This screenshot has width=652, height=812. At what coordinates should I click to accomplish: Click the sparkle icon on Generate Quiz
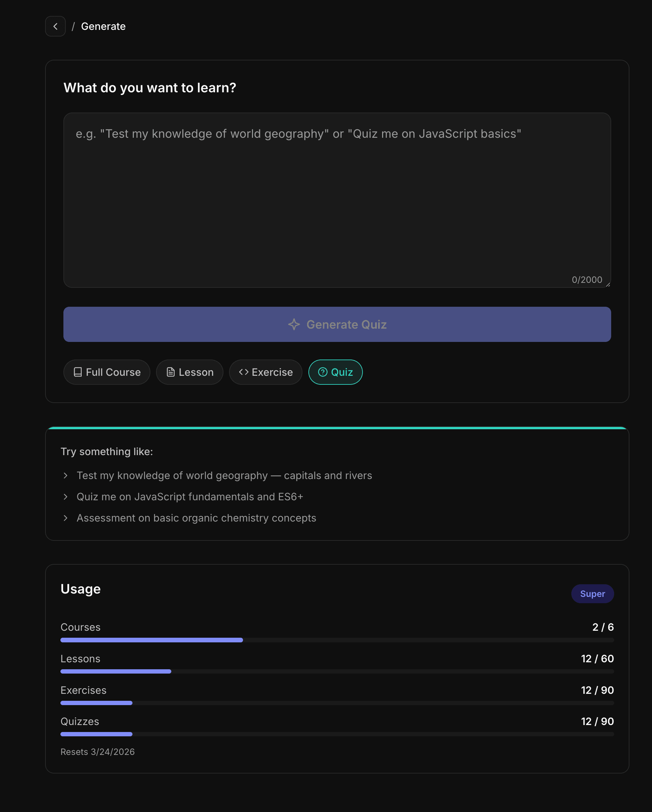click(294, 324)
